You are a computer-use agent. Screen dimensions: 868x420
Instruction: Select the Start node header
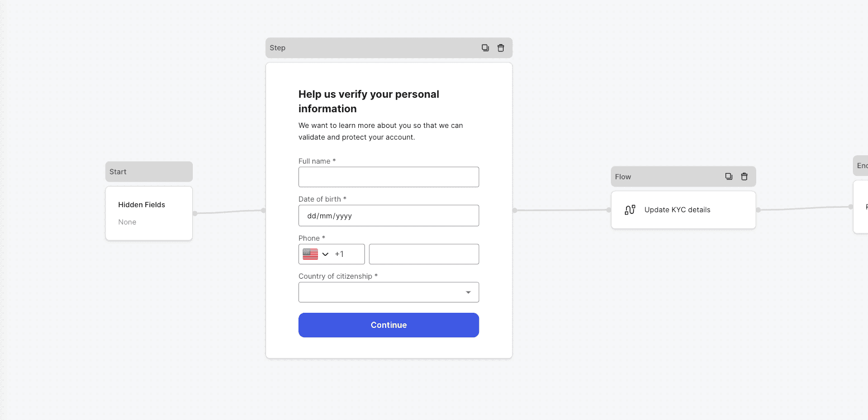point(149,171)
